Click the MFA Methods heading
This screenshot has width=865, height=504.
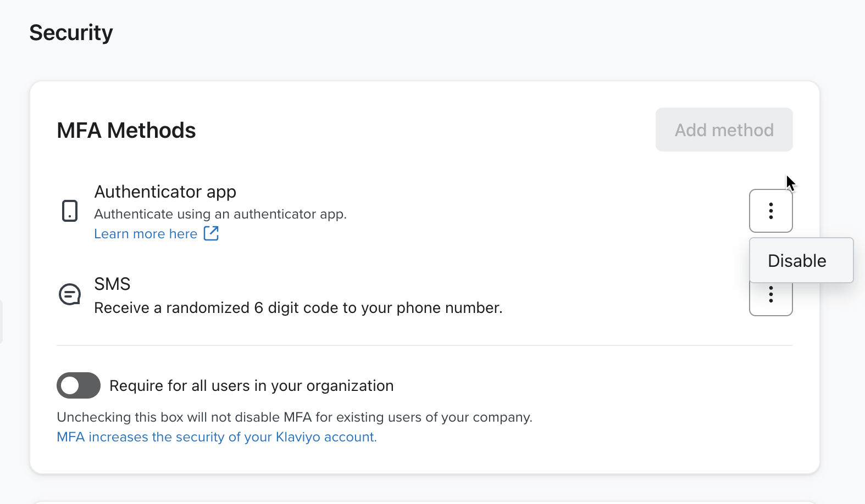(126, 131)
